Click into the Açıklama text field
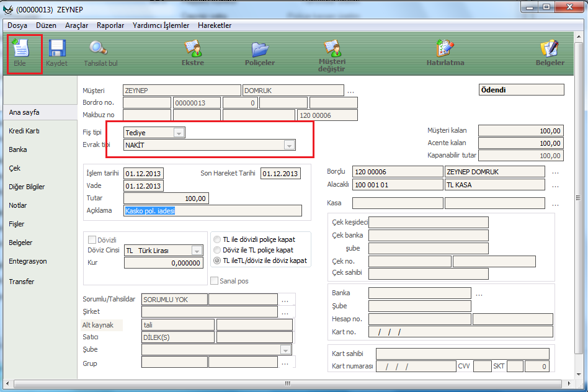The height and width of the screenshot is (392, 588). 213,211
